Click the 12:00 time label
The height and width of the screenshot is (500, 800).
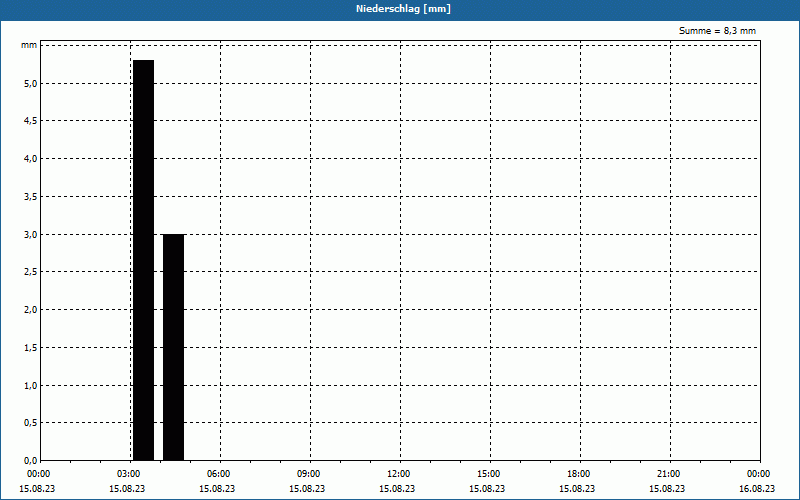coord(398,474)
